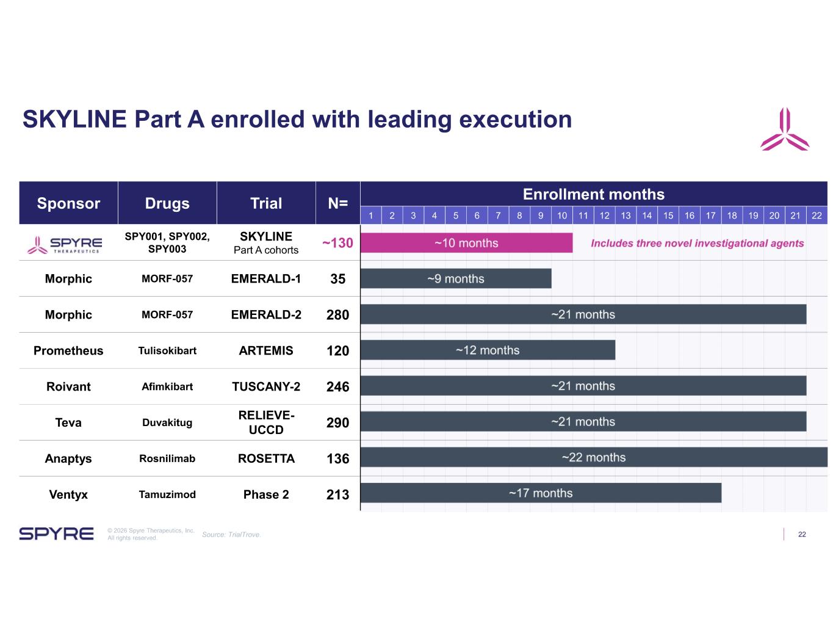This screenshot has height=644, width=833.
Task: Click month 1 in the enrollment timeline
Action: coord(371,215)
